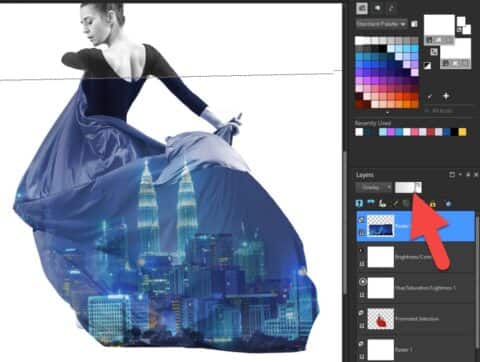Switch to the third tab icon in the Materials palette
The image size is (480, 362).
tap(391, 8)
